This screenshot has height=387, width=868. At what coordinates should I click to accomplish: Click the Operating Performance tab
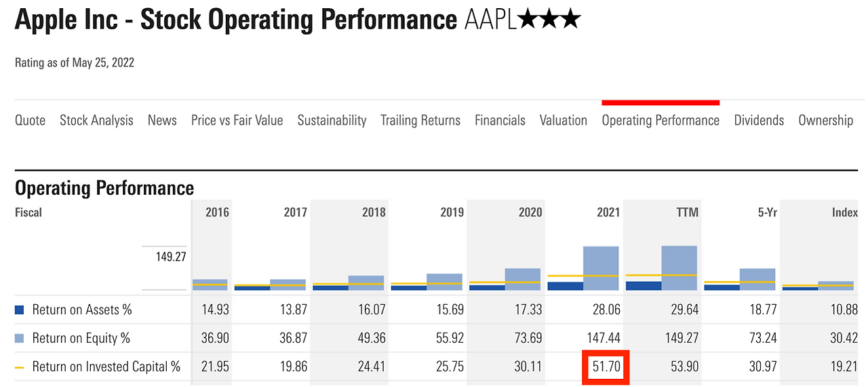tap(660, 120)
